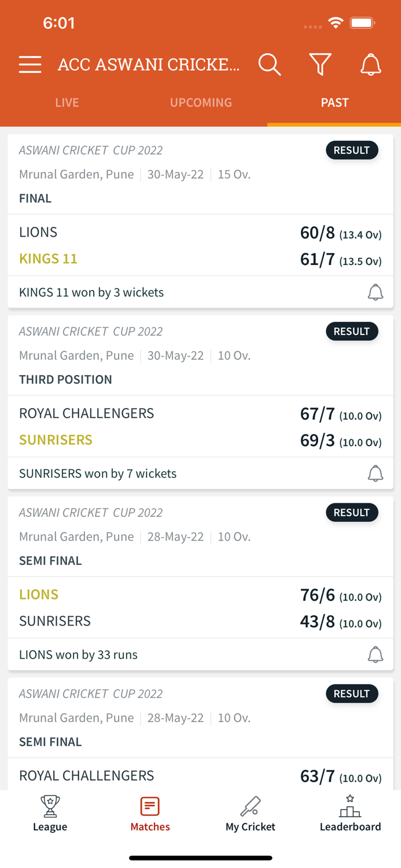401x868 pixels.
Task: Open Lions won by 33 runs result
Action: [x=79, y=654]
